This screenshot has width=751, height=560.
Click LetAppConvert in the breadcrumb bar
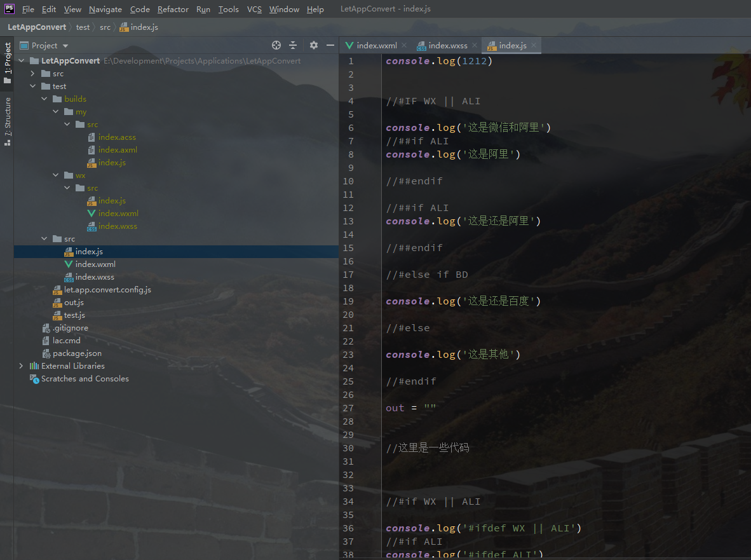[x=37, y=27]
